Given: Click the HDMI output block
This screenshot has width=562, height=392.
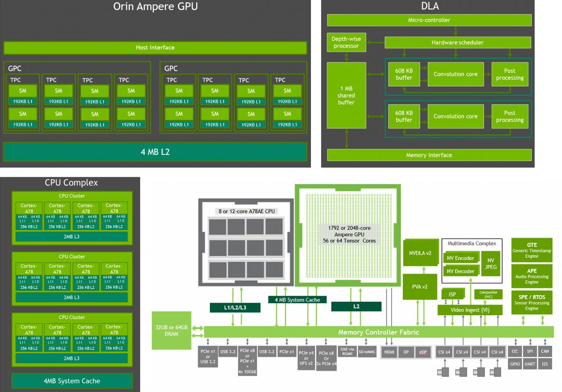Looking at the screenshot, I should click(x=389, y=351).
